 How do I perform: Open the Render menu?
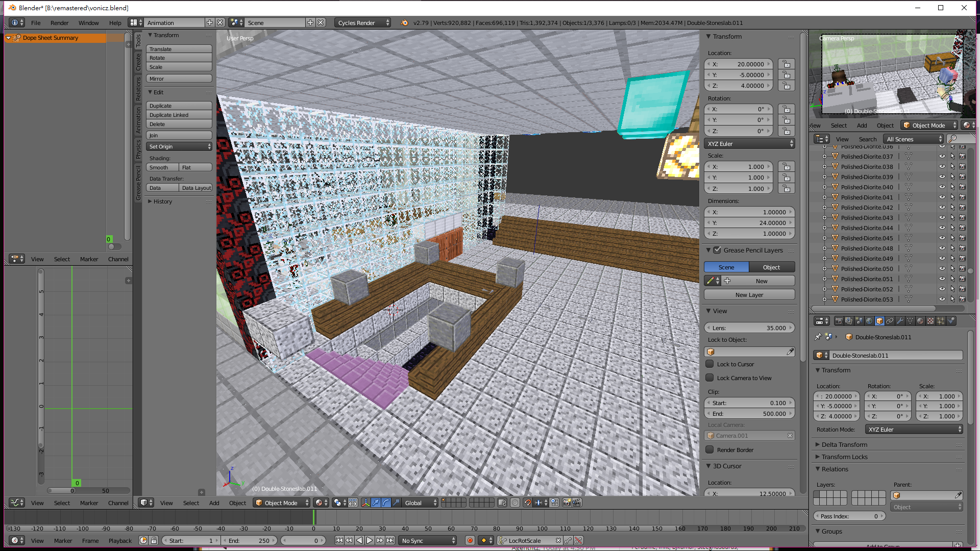pyautogui.click(x=59, y=22)
